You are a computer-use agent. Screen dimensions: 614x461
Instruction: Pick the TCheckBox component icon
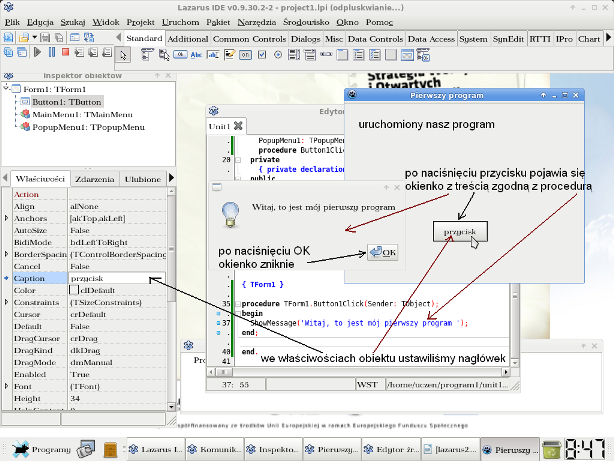click(x=262, y=55)
